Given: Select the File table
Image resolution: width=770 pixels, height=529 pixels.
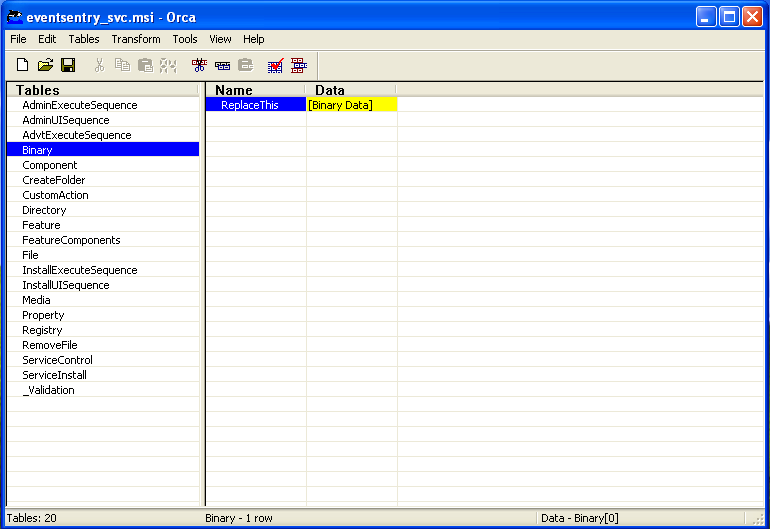Looking at the screenshot, I should pos(103,255).
